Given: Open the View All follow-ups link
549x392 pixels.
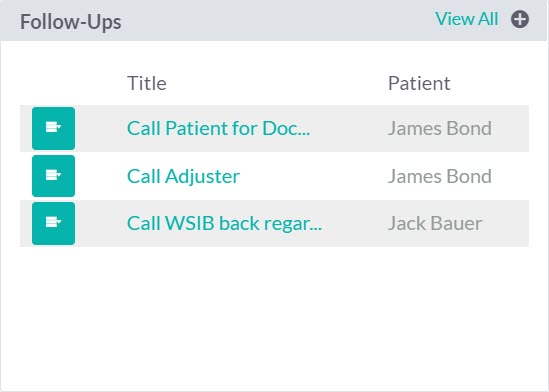Looking at the screenshot, I should coord(466,19).
